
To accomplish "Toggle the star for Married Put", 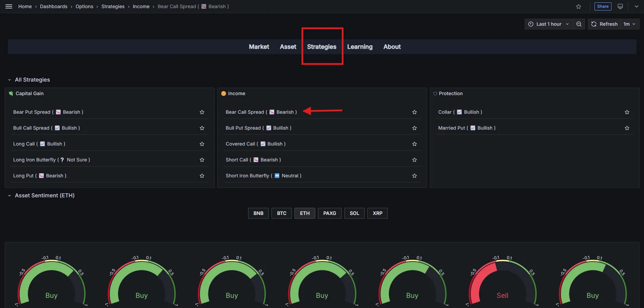I will (x=627, y=128).
